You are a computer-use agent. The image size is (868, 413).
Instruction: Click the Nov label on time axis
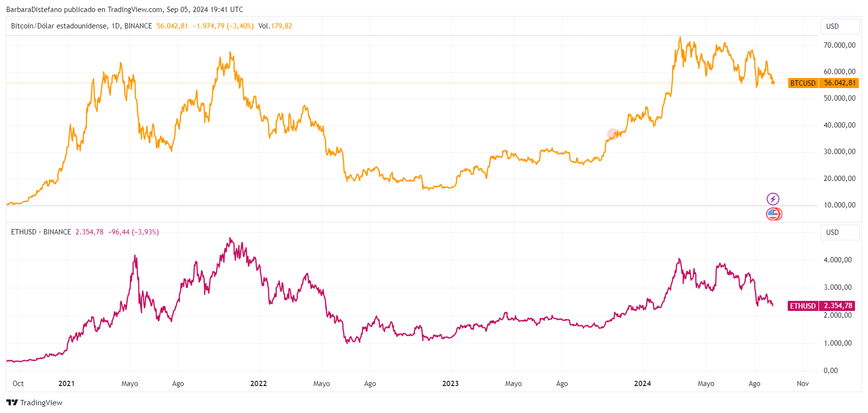(803, 384)
